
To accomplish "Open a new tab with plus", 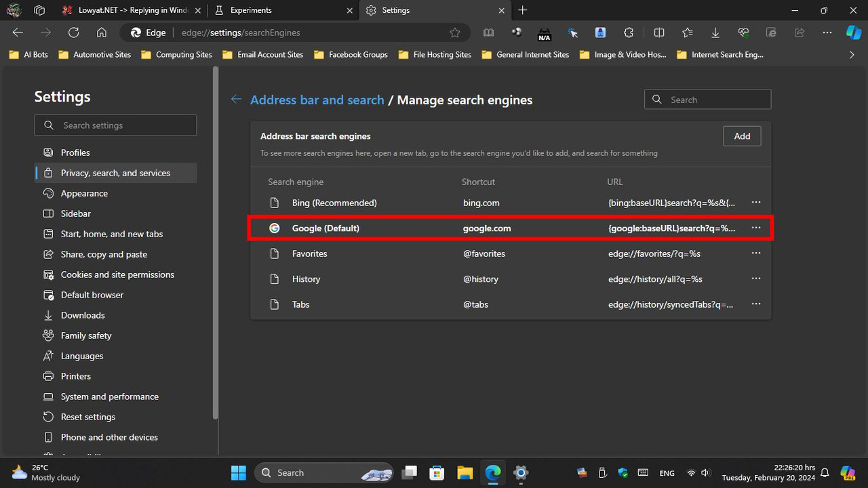I will click(x=523, y=10).
